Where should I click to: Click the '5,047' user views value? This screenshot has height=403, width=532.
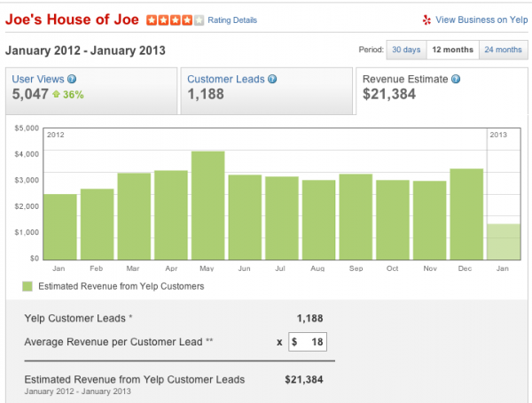tap(30, 94)
